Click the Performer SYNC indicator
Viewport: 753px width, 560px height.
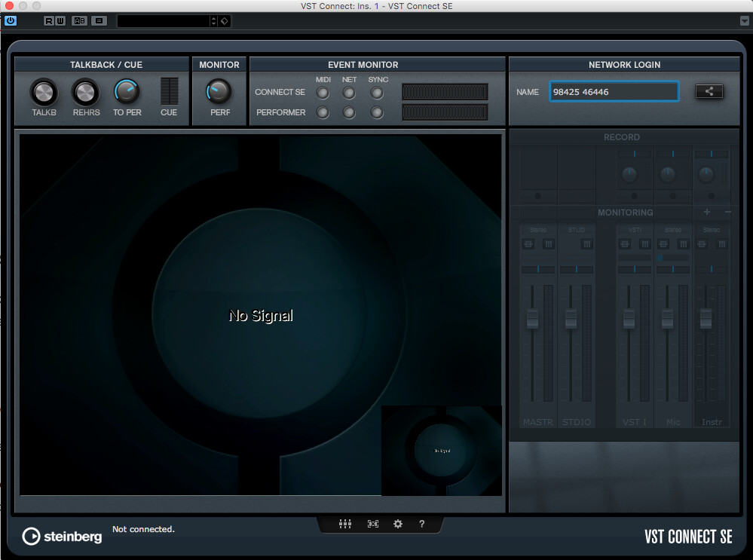click(377, 112)
